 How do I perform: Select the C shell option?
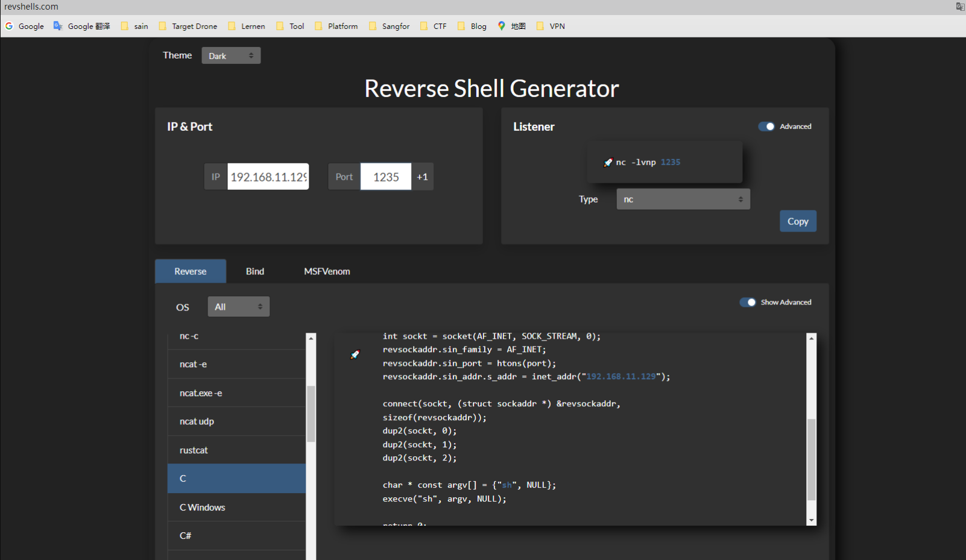click(x=236, y=479)
